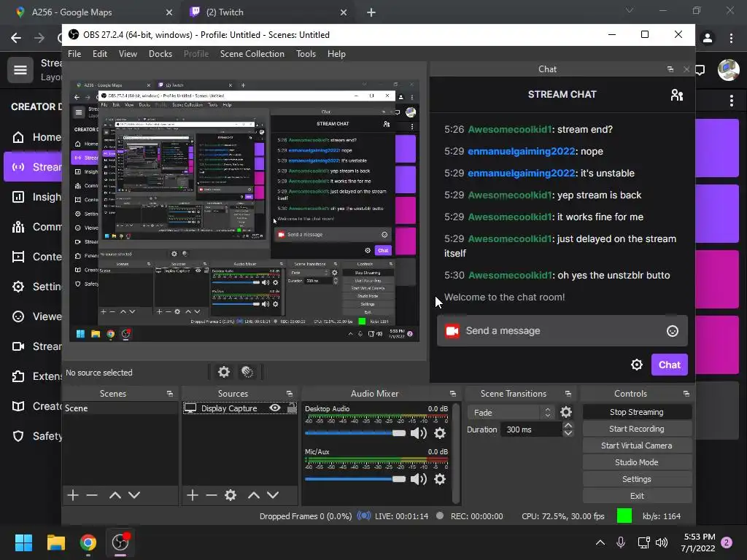Open Chrome tab search chevron
This screenshot has height=560, width=747.
tap(630, 10)
